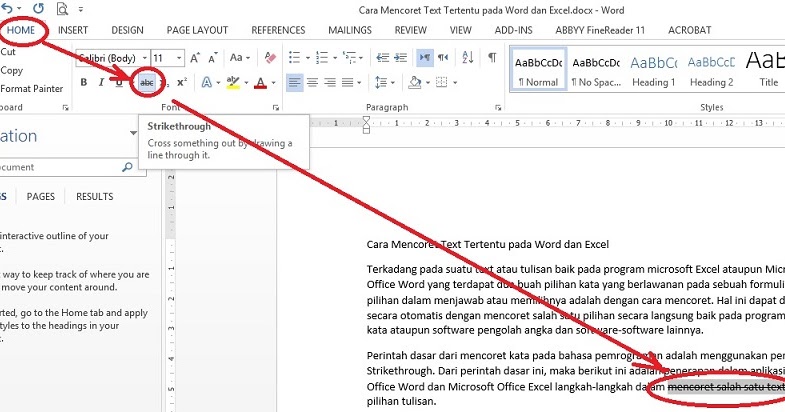Click the search magnifier in navigation pane
The height and width of the screenshot is (412, 785).
point(127,167)
